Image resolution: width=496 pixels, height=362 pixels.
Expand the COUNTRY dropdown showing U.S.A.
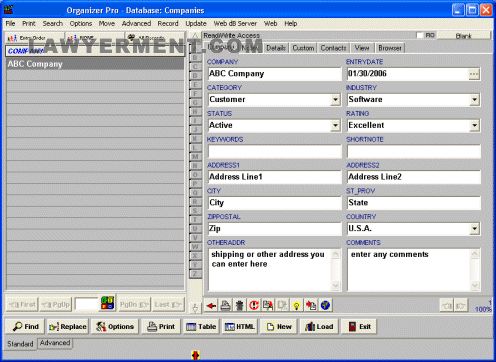pyautogui.click(x=474, y=229)
